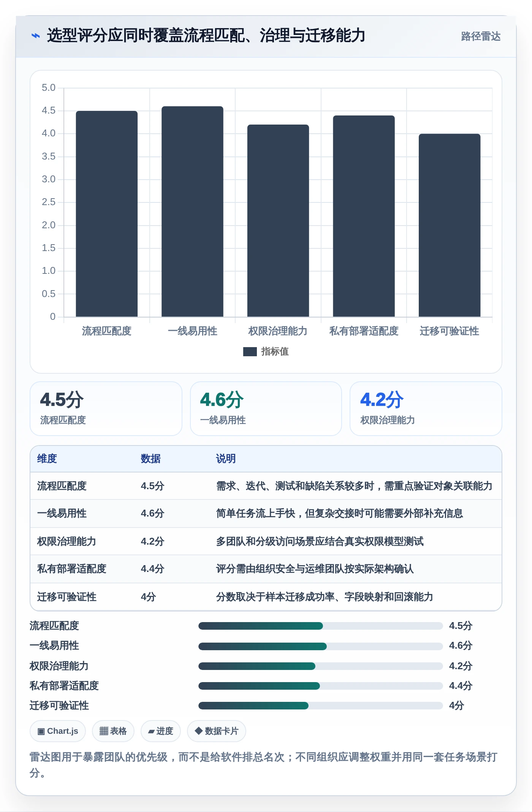Click the 迁移可验证性 x-axis label
The width and height of the screenshot is (532, 812).
(449, 331)
